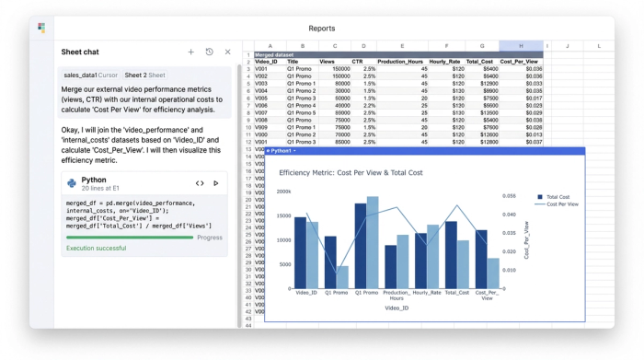
Task: Click the Reports page title
Action: tap(322, 29)
